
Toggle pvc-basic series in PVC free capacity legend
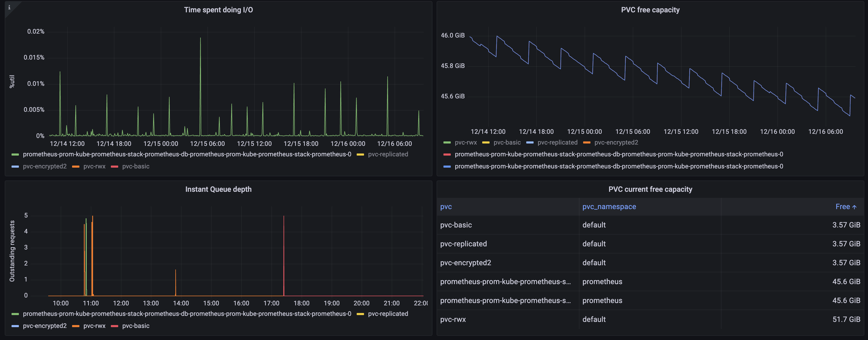[x=507, y=142]
